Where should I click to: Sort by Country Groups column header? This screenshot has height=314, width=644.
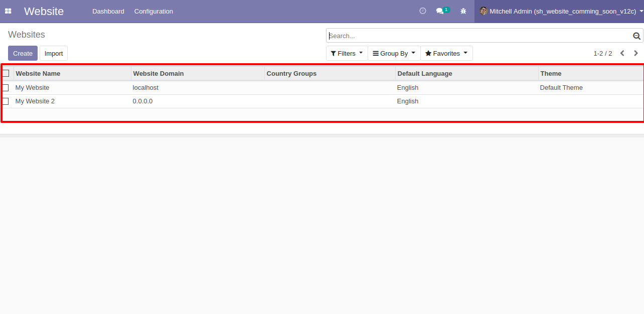click(330, 73)
